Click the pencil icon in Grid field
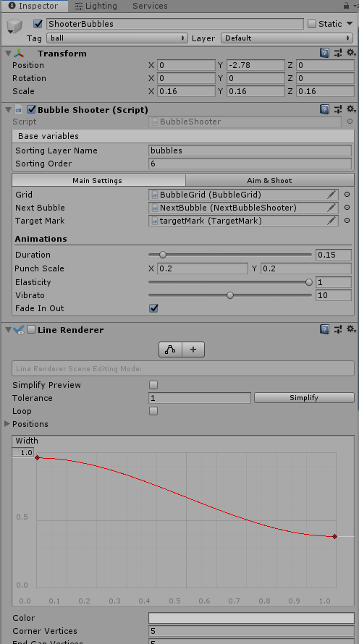This screenshot has width=359, height=644. click(331, 195)
